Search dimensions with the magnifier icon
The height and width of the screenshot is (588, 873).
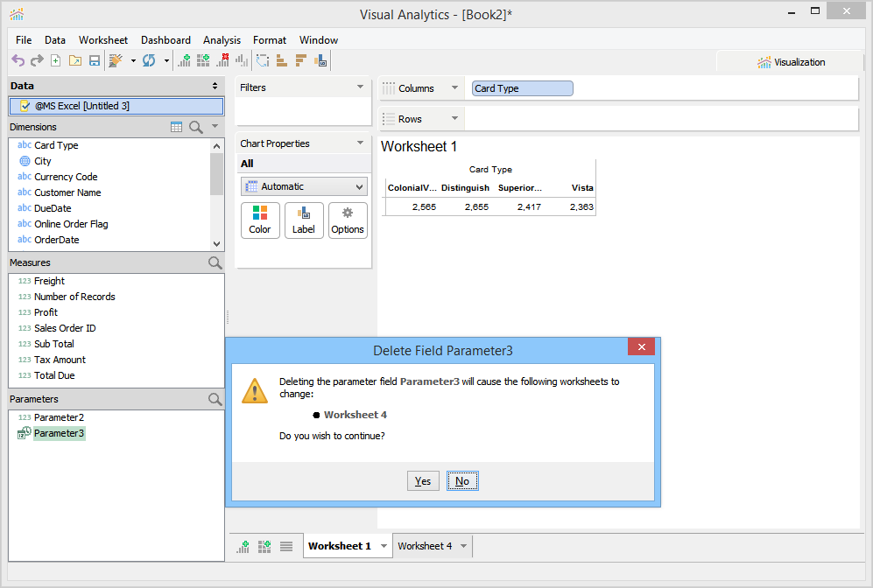[196, 127]
